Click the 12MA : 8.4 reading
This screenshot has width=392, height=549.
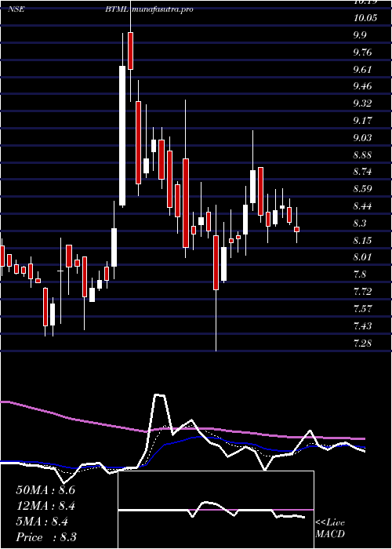[45, 506]
